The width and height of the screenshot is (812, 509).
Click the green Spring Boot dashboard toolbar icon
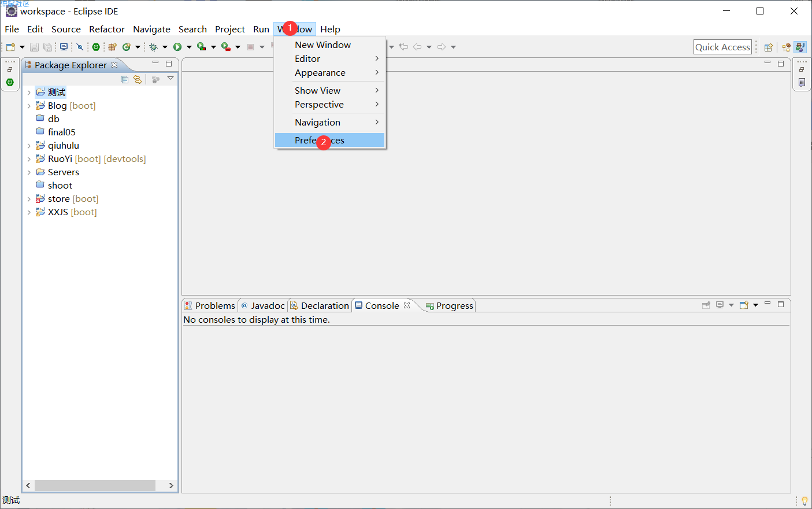[x=96, y=47]
